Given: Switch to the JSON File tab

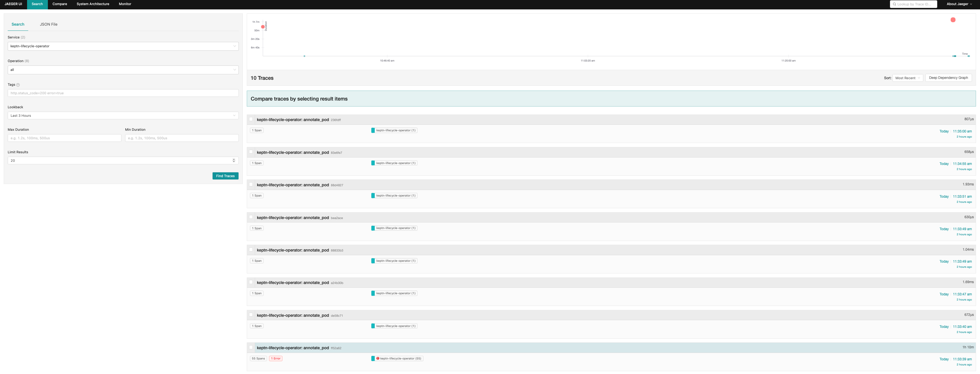Looking at the screenshot, I should [x=49, y=24].
